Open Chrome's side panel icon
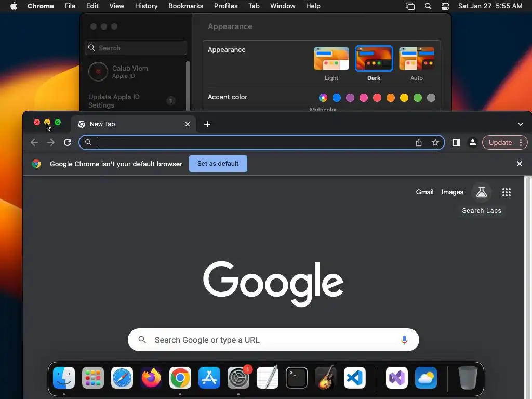This screenshot has width=532, height=399. 456,142
